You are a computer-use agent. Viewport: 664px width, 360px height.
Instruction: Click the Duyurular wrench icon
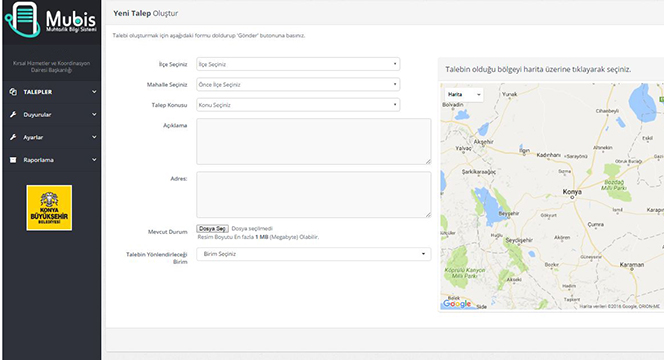pyautogui.click(x=13, y=114)
